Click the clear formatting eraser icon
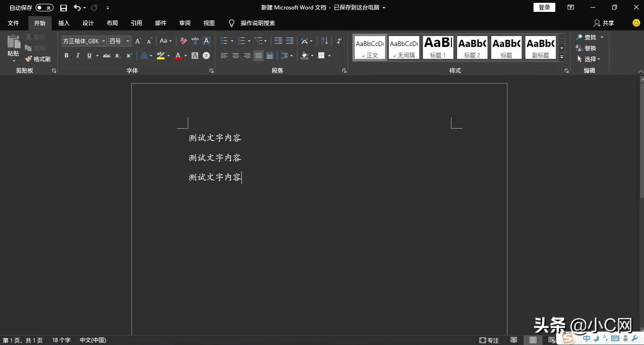Screen dimensions: 644x345 (x=184, y=41)
